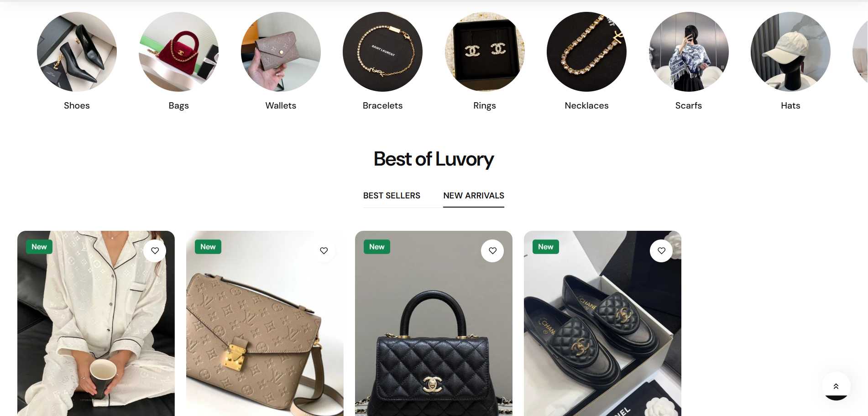The image size is (868, 416).
Task: Click heart icon on black quilted handbag
Action: (492, 251)
